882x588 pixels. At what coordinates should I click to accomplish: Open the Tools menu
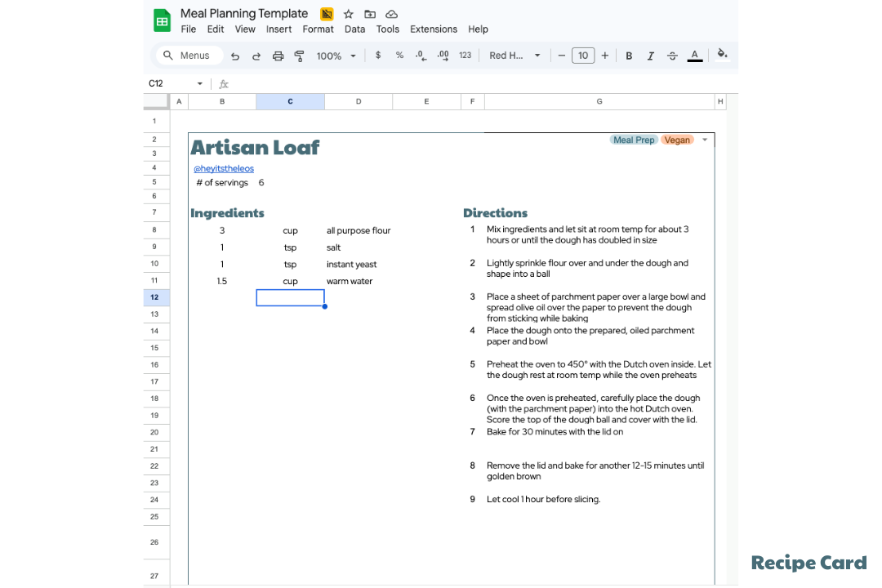[x=388, y=29]
